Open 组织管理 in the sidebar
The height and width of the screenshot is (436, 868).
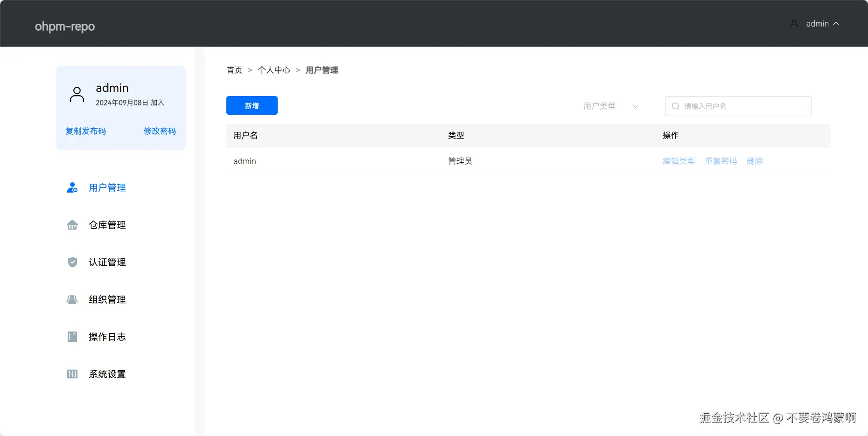tap(107, 299)
